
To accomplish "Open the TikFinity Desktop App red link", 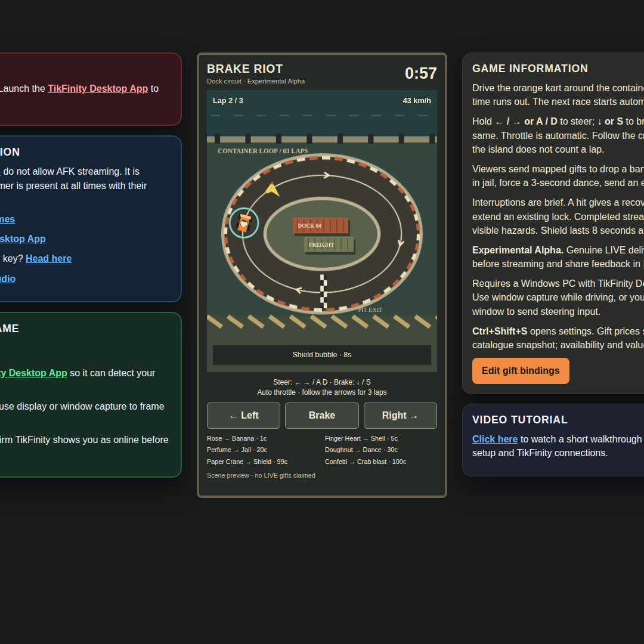I will click(98, 88).
